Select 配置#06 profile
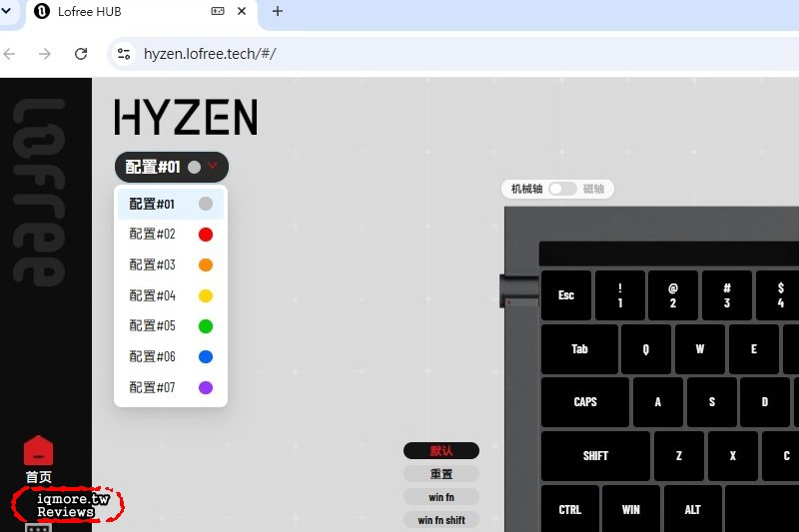The image size is (799, 532). pos(171,357)
